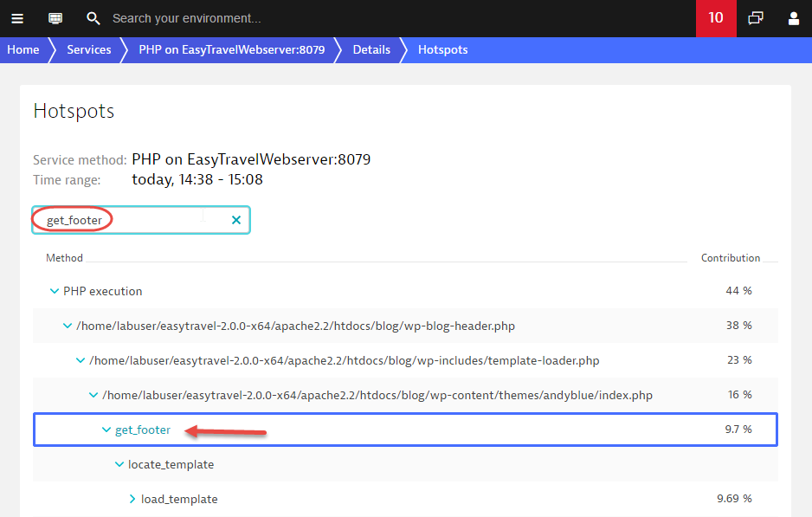
Task: Click the 16 % contribution value
Action: (x=739, y=395)
